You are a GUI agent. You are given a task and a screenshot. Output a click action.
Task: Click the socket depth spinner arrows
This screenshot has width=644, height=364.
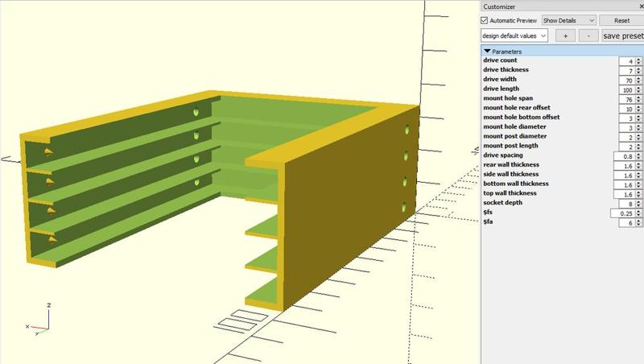pyautogui.click(x=638, y=204)
